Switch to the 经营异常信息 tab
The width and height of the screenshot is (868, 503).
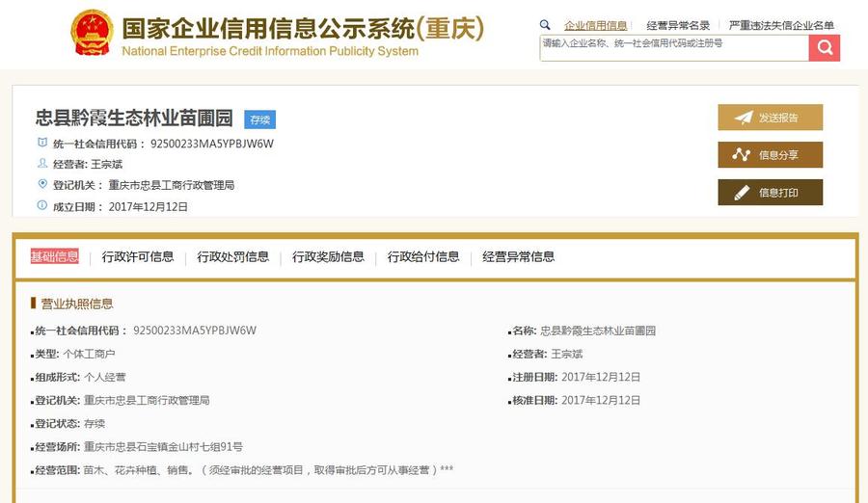518,256
